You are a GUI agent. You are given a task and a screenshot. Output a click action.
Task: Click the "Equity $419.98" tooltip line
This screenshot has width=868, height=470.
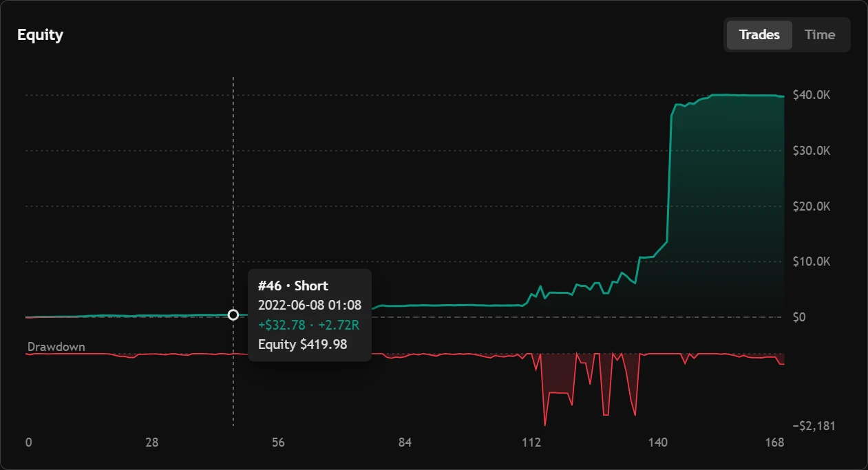pos(302,345)
